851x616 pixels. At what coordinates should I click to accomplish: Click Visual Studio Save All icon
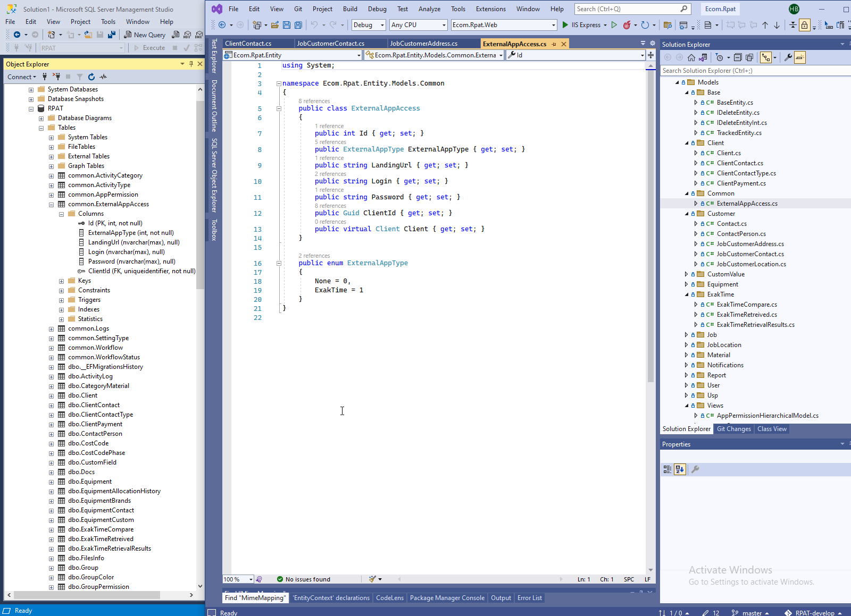(298, 25)
